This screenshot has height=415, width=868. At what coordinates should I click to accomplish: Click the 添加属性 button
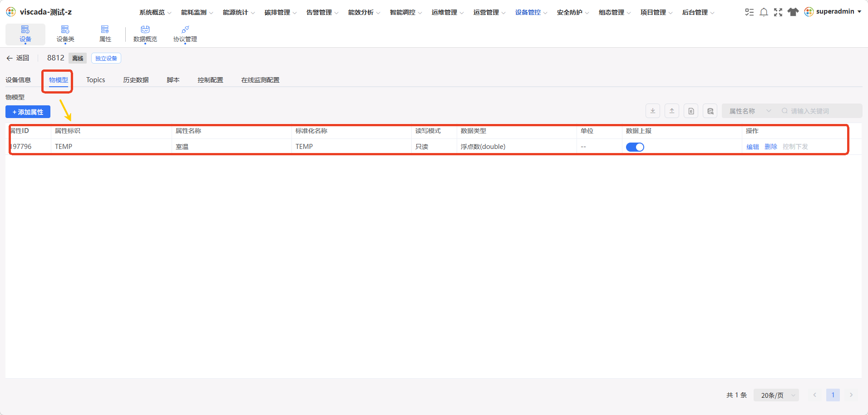(28, 112)
